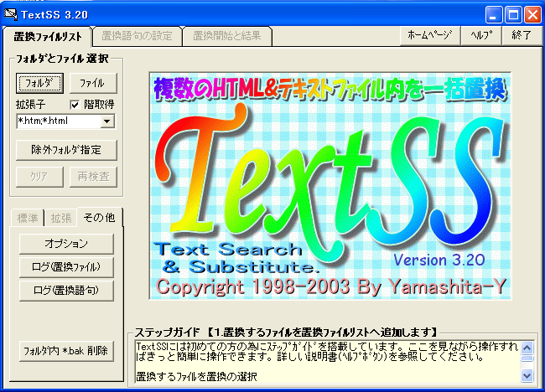
Task: Click the フォルダ button to choose a folder
Action: pyautogui.click(x=39, y=83)
